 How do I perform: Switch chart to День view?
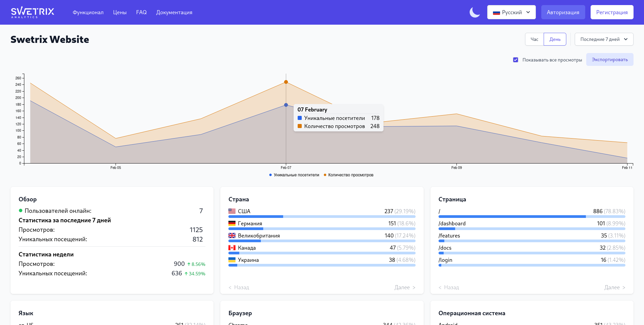pos(555,39)
